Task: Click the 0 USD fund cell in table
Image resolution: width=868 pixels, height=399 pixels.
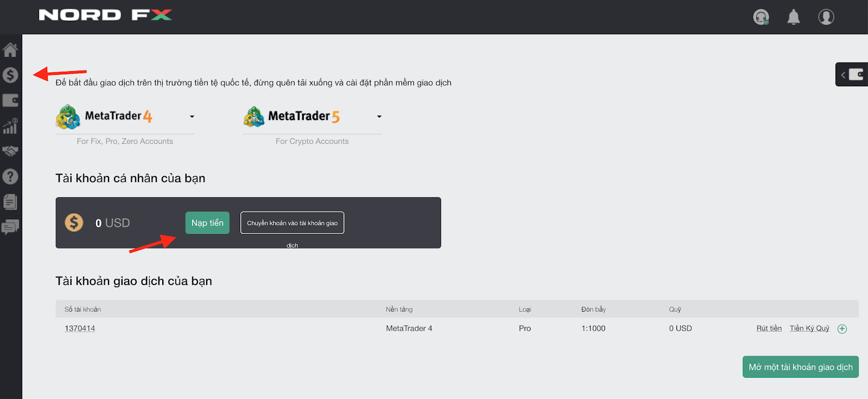Action: [x=680, y=328]
